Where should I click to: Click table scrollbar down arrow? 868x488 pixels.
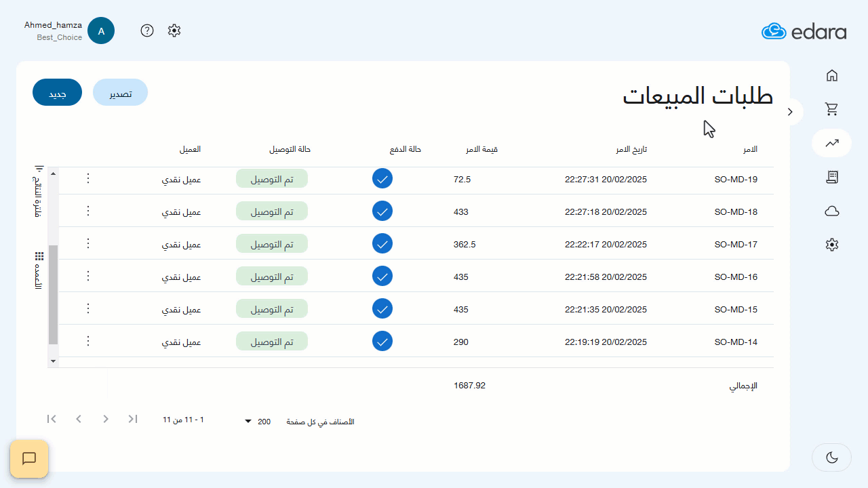click(54, 362)
